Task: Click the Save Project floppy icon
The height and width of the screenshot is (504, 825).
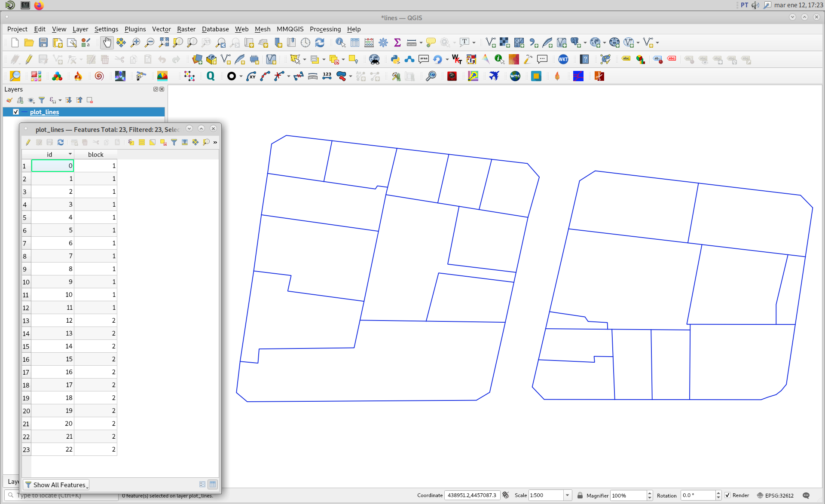Action: pos(43,43)
